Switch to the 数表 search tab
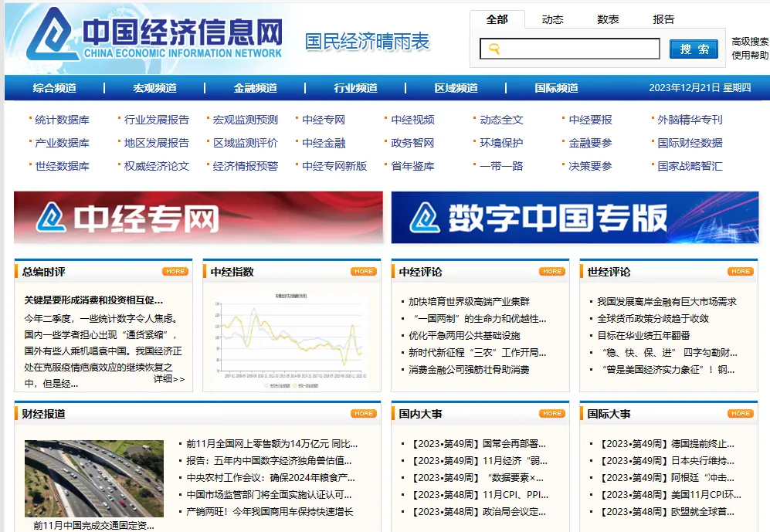Image resolution: width=770 pixels, height=532 pixels. (x=608, y=19)
